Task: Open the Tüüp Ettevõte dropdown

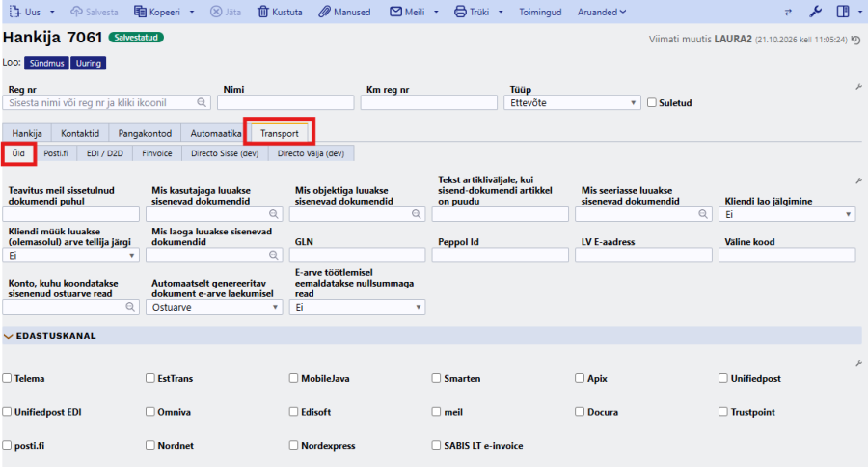Action: 572,102
